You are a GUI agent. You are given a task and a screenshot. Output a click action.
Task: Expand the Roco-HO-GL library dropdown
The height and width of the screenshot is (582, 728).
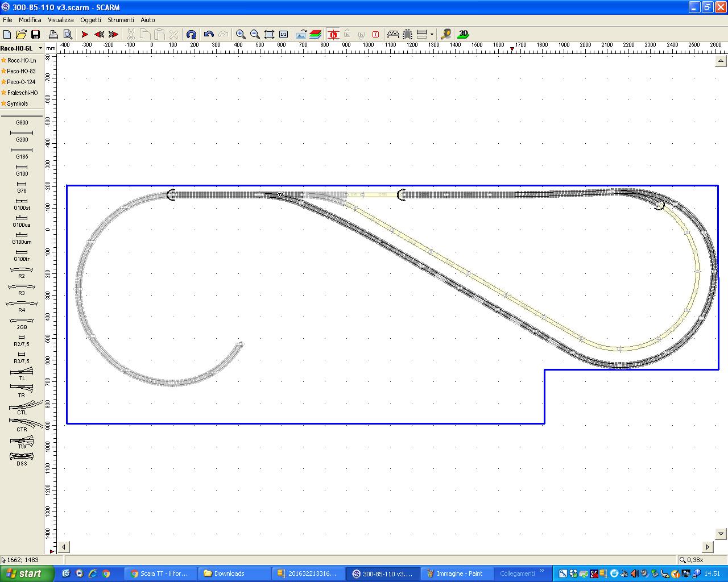[x=40, y=48]
